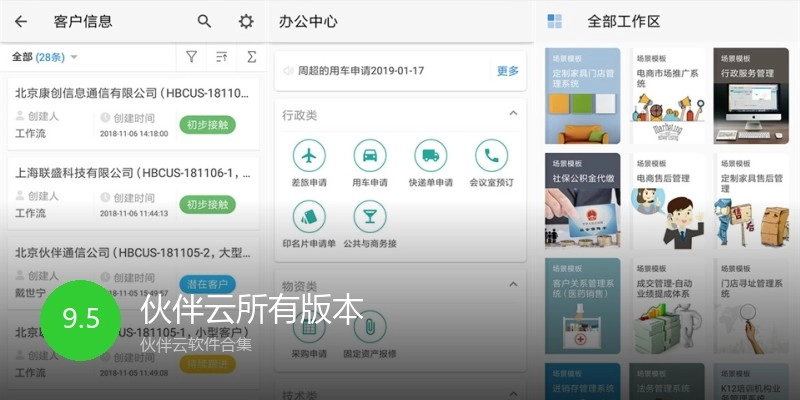Open 北京康创信息通信有限公司 customer record
Image resolution: width=800 pixels, height=400 pixels.
[x=133, y=113]
